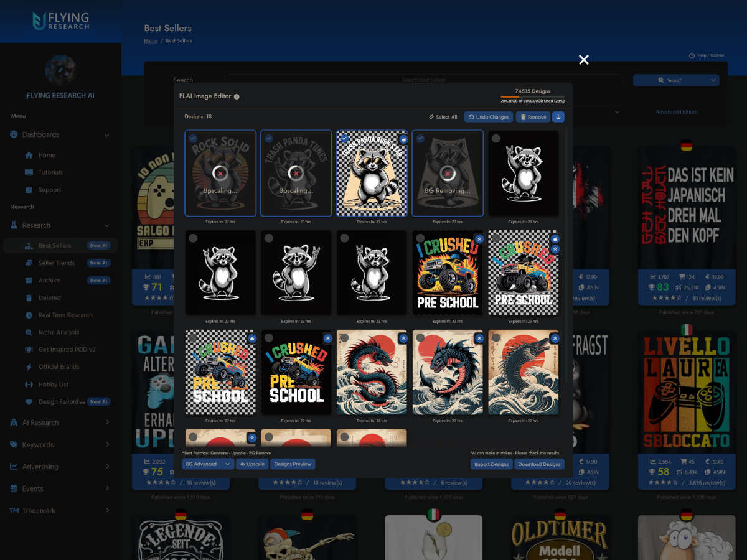Image resolution: width=747 pixels, height=560 pixels.
Task: Click the Undo Changes button
Action: [489, 117]
